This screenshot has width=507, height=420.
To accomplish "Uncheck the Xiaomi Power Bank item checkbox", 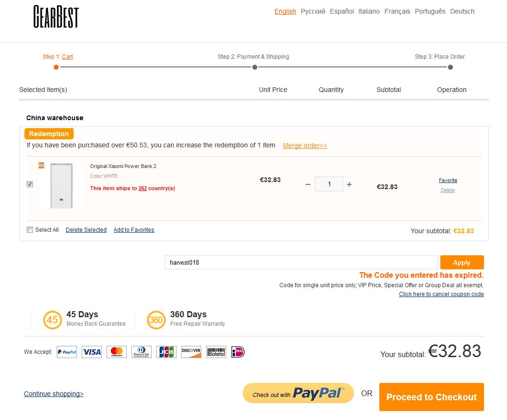I will click(30, 184).
